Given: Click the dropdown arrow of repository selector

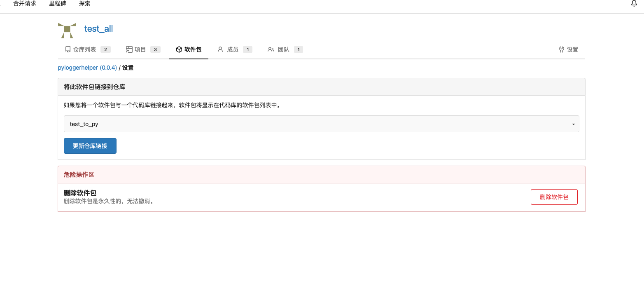Looking at the screenshot, I should 573,124.
